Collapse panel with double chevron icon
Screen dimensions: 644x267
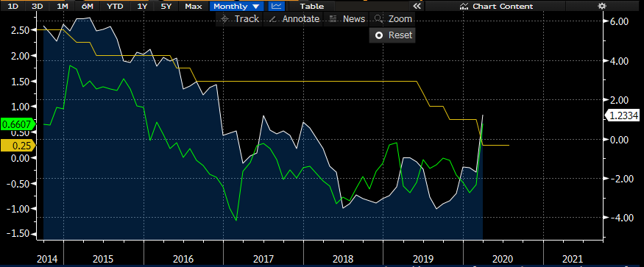click(x=417, y=6)
